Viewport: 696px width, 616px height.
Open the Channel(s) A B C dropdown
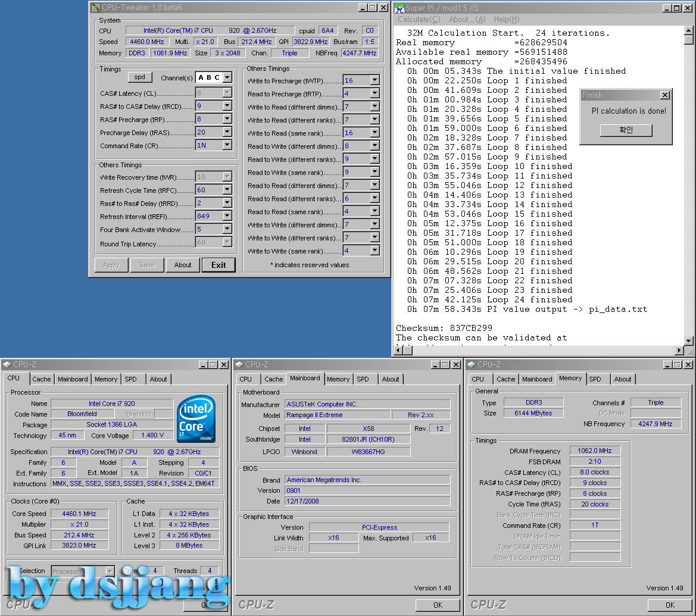point(227,77)
